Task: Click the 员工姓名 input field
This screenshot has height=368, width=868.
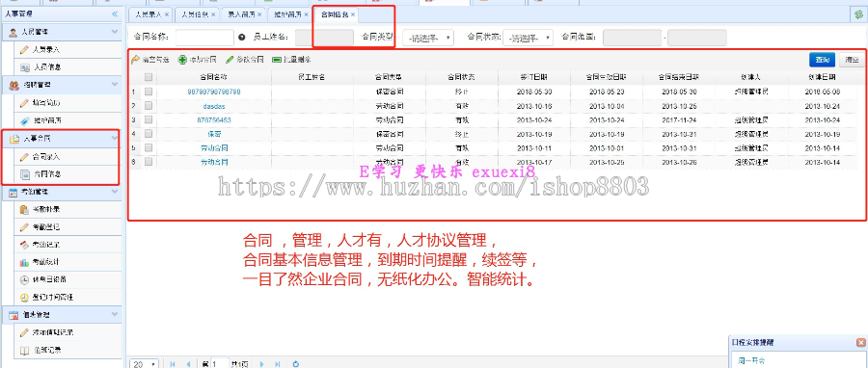Action: [324, 38]
